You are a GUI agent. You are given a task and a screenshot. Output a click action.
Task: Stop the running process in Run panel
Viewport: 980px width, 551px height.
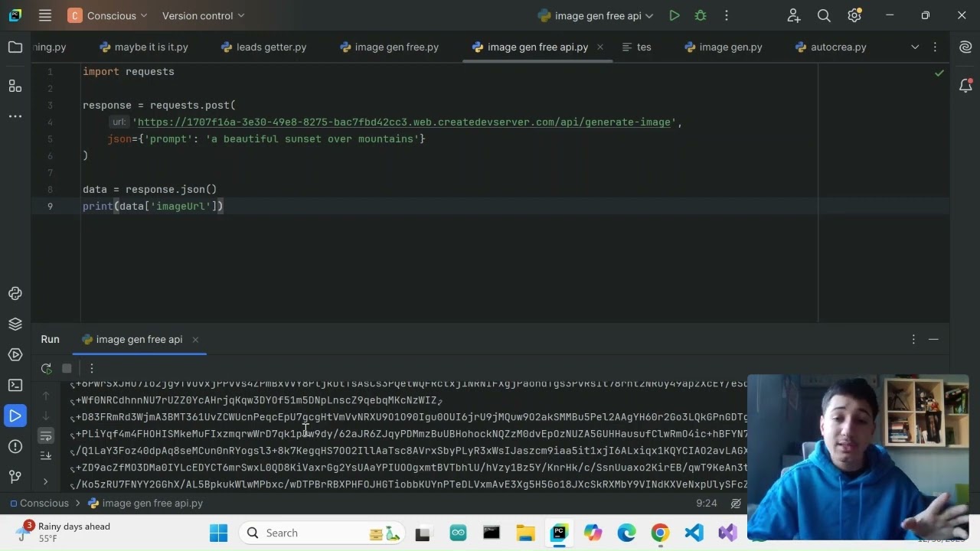(67, 368)
